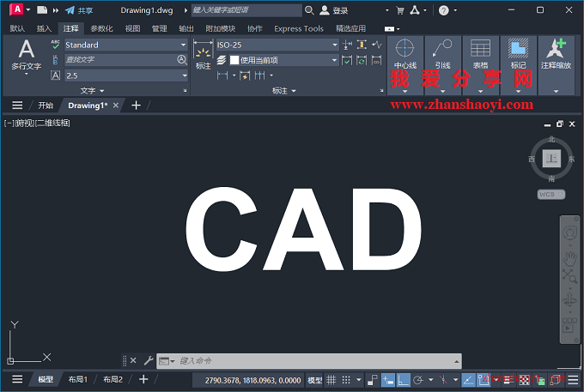Open the polar tracking angle dropdown arrow

pyautogui.click(x=431, y=380)
